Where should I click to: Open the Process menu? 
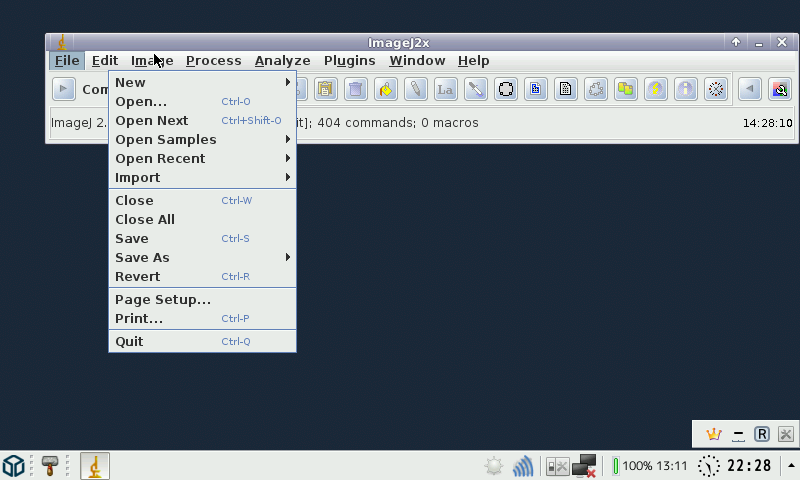point(214,61)
